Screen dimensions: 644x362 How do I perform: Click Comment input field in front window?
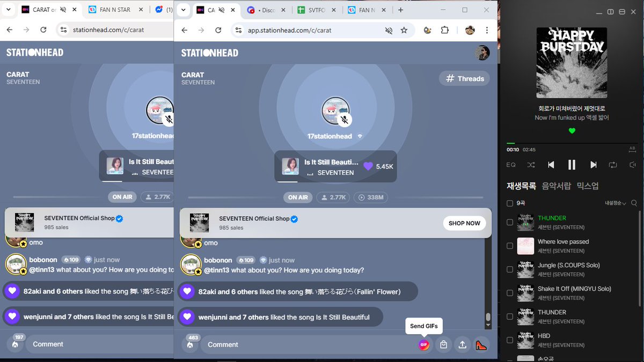tap(308, 345)
